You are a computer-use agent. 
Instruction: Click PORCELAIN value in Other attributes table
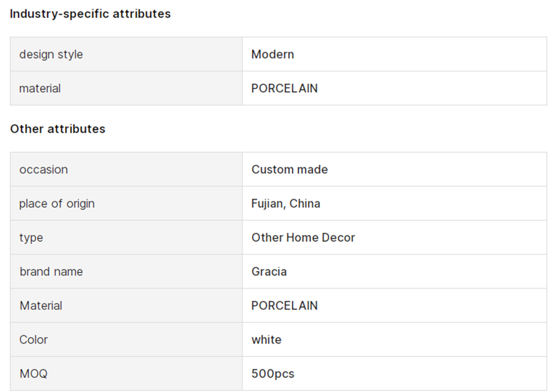click(x=284, y=306)
